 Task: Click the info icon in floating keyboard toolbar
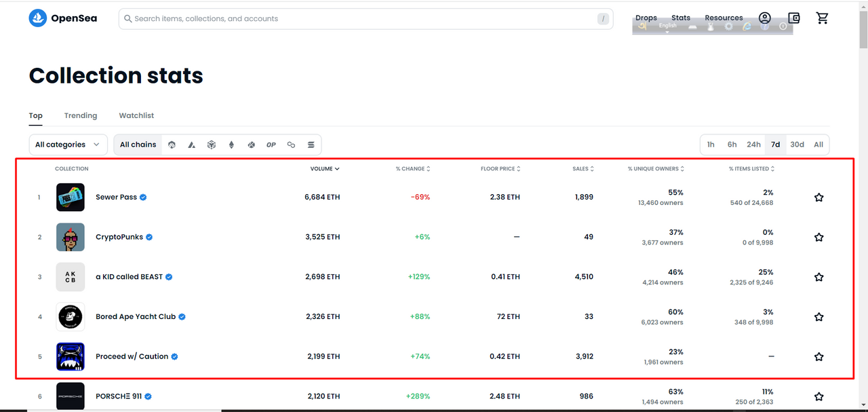(x=783, y=26)
